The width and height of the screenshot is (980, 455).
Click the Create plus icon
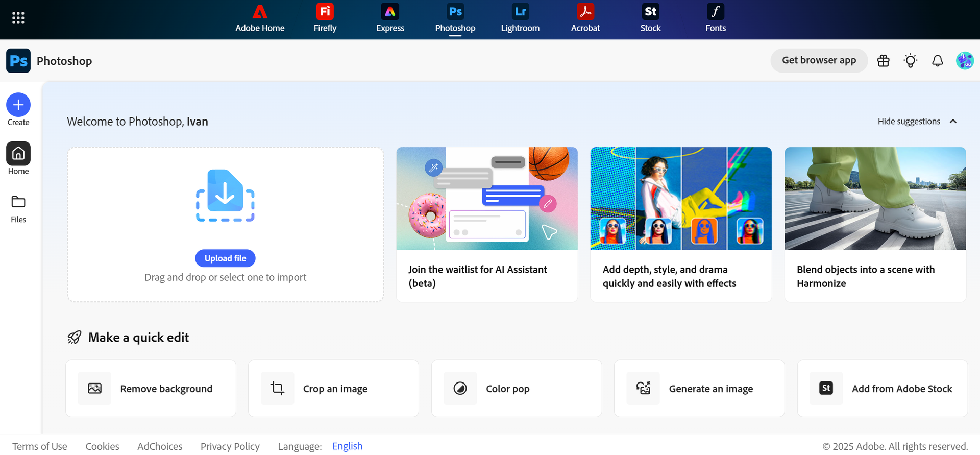tap(18, 105)
